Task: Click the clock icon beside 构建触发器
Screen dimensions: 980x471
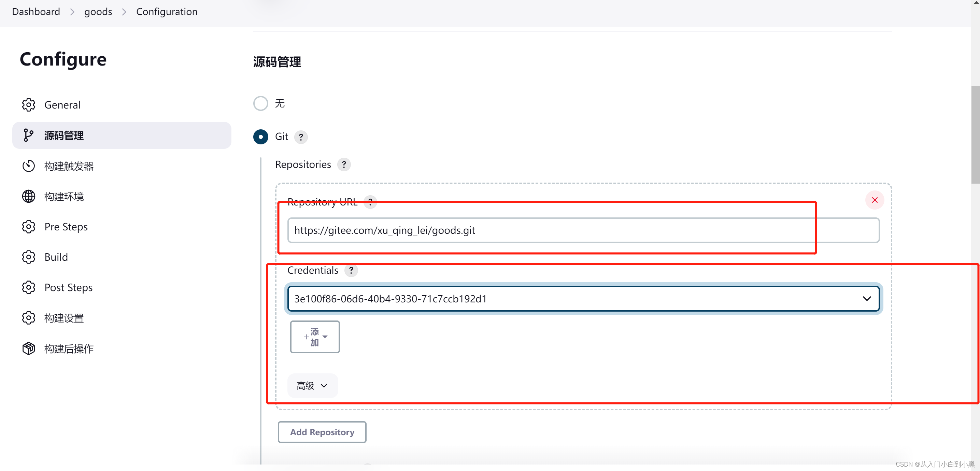Action: click(29, 166)
